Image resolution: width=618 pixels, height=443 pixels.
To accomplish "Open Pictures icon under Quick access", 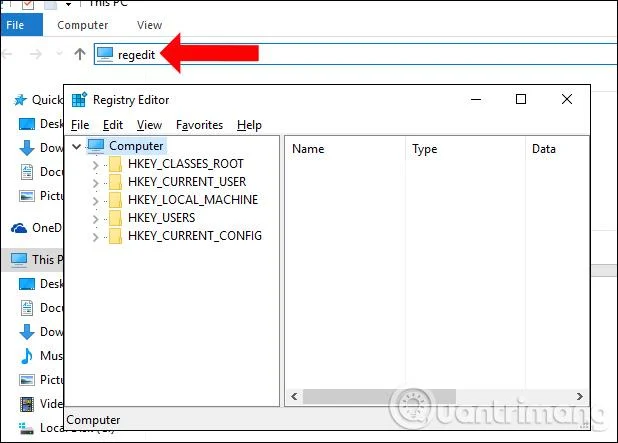I will 27,196.
